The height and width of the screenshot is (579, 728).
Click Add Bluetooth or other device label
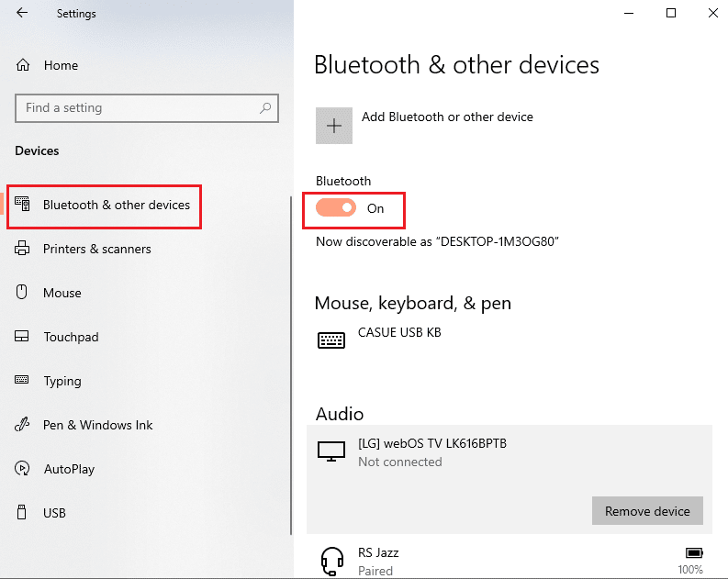point(447,117)
